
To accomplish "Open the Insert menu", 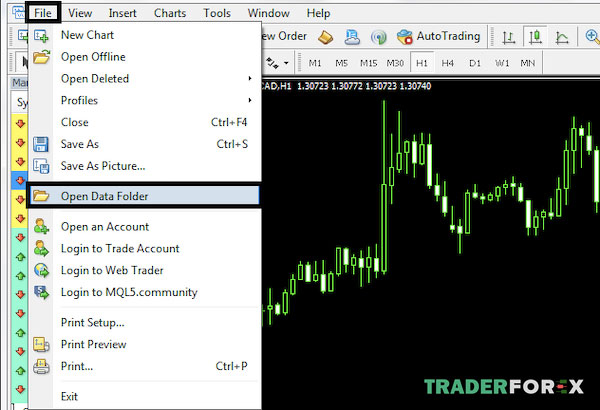I will click(122, 13).
